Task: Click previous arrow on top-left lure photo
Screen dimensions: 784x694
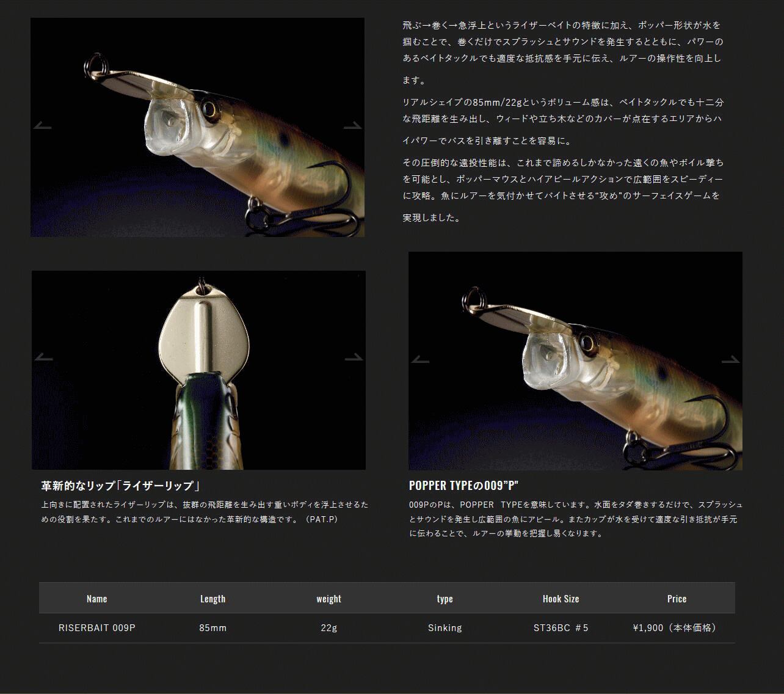Action: 43,126
